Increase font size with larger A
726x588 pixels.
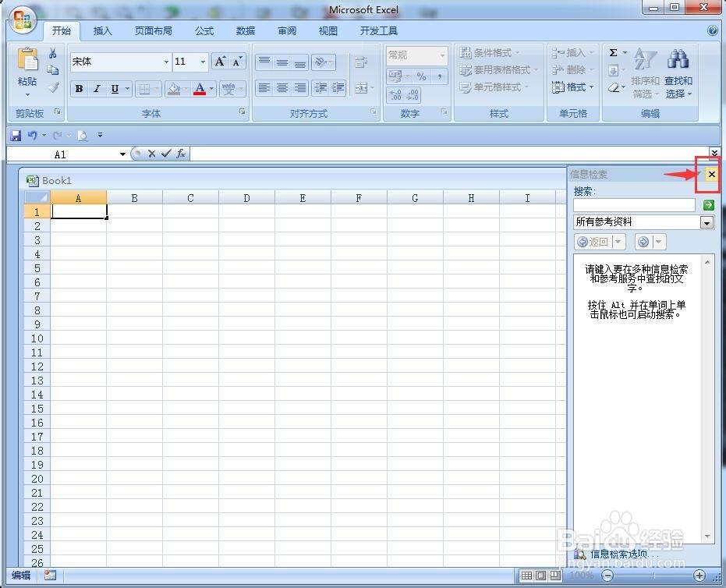pos(220,62)
